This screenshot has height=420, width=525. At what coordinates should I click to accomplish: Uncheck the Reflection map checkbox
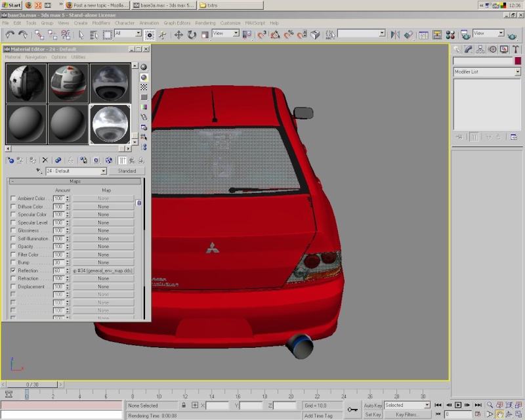[x=13, y=270]
